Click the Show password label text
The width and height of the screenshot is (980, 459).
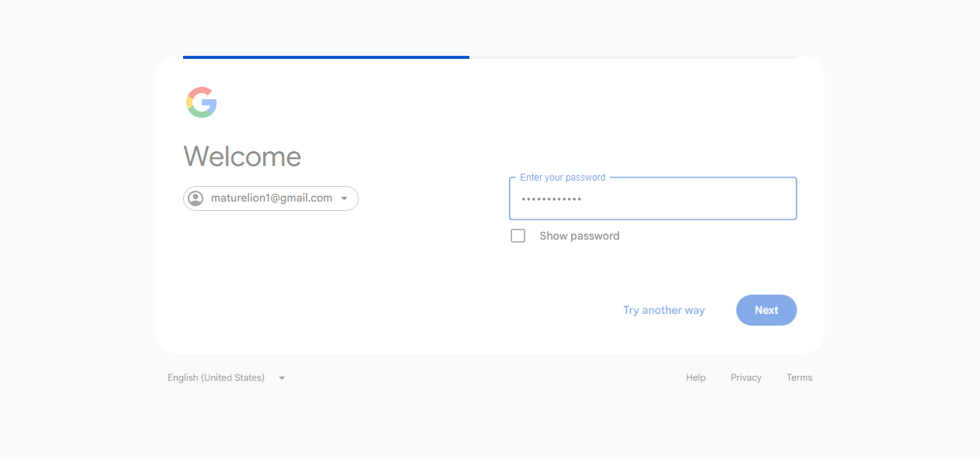[x=580, y=236]
